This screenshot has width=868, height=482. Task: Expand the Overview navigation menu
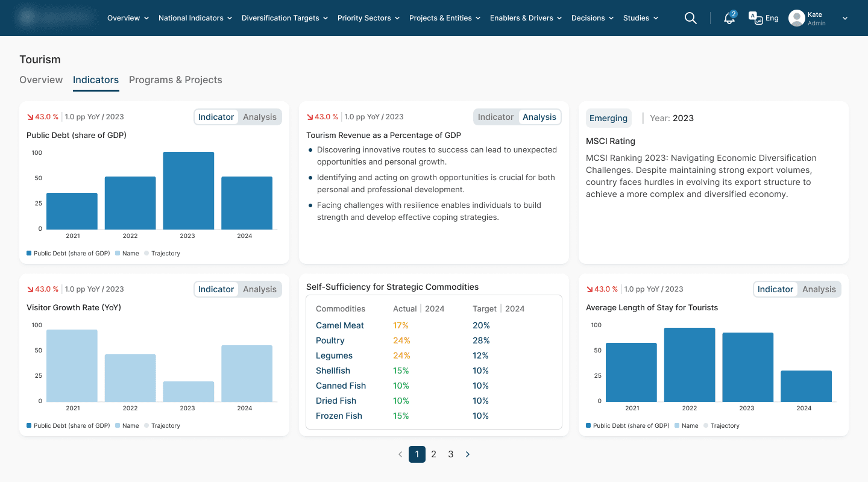pyautogui.click(x=128, y=18)
